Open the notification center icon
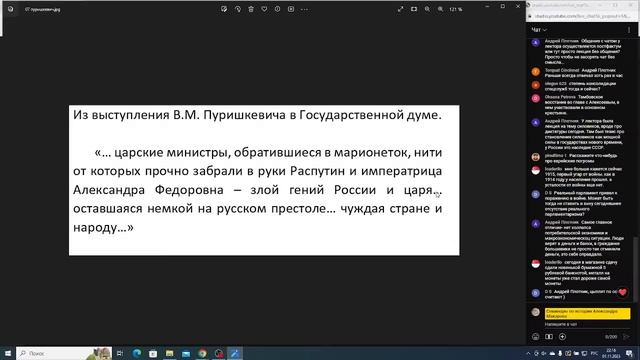Viewport: 640px width, 360px height. coord(629,353)
